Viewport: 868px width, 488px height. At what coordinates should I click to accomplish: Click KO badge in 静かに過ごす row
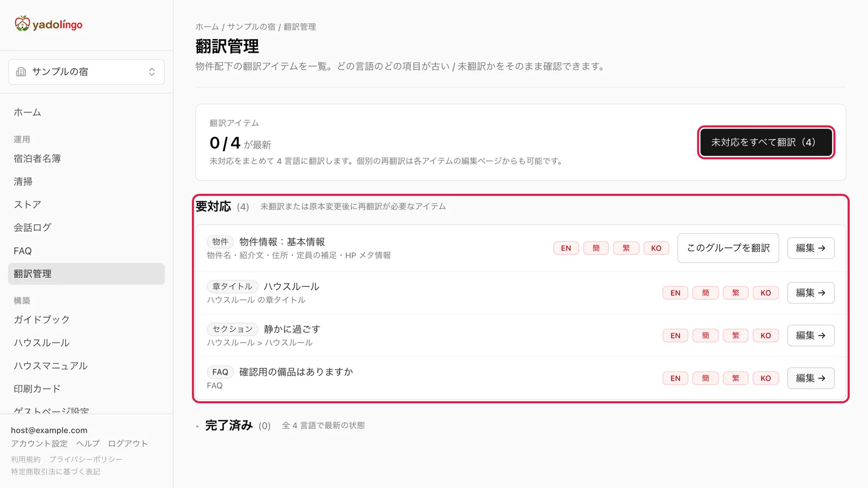[x=765, y=336]
